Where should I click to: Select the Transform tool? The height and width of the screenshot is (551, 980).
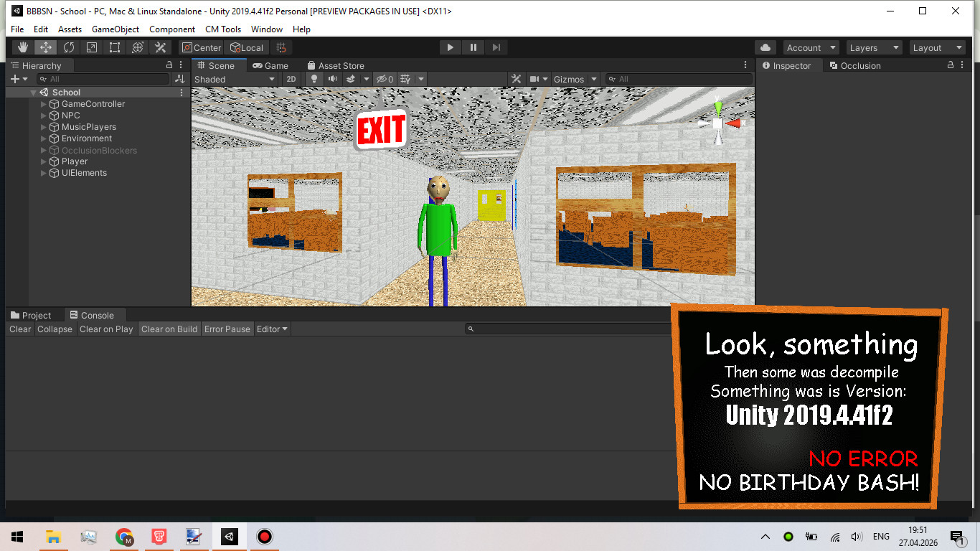[x=138, y=47]
